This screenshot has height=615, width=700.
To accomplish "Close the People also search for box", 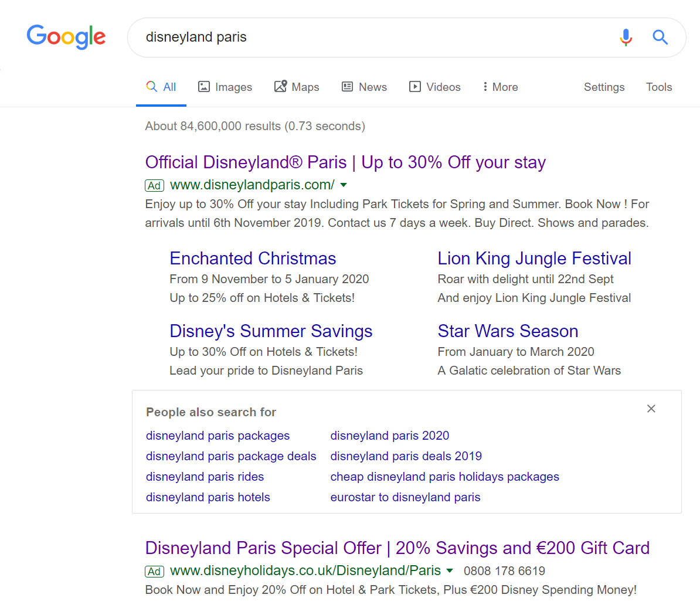I will (651, 409).
